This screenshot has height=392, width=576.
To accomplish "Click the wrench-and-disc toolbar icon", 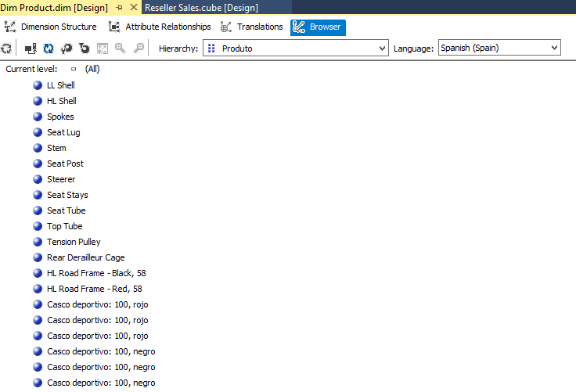I will pyautogui.click(x=67, y=49).
